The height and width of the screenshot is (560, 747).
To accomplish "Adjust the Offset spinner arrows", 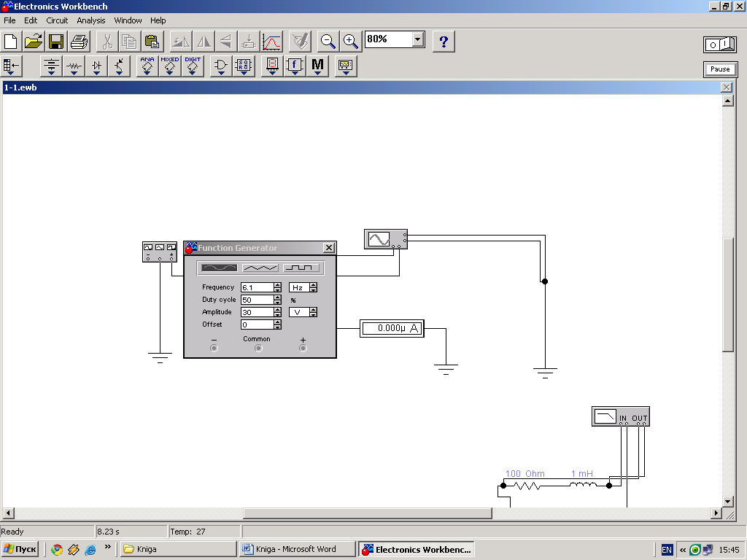I will tap(278, 324).
